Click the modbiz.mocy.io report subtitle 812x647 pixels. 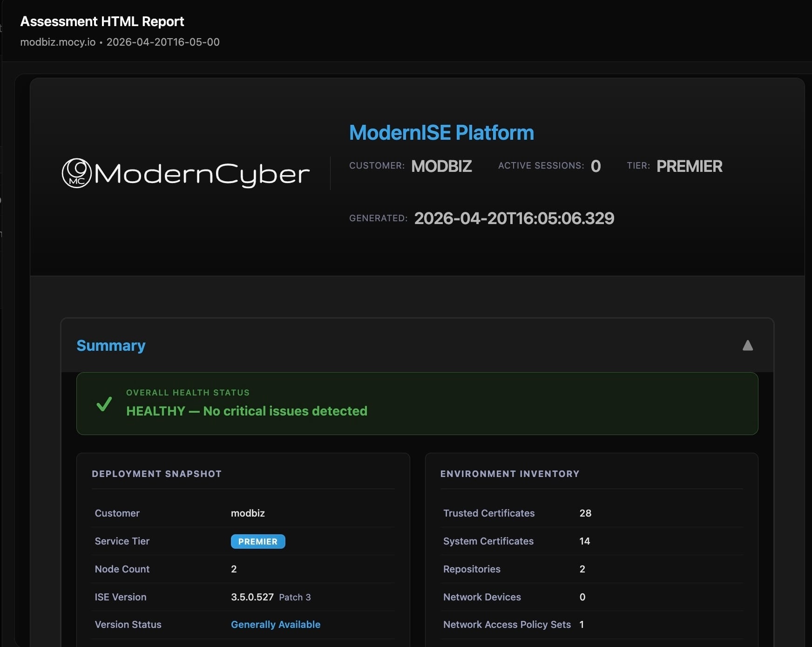pos(120,42)
